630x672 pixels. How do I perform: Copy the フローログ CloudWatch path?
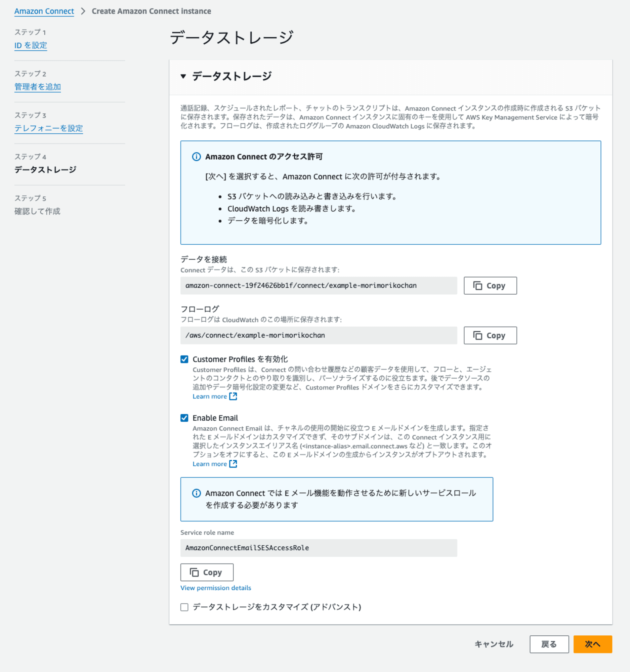490,335
